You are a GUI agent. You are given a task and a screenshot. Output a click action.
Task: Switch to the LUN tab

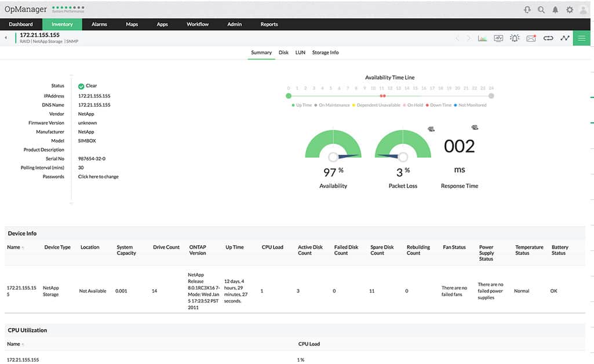pos(300,53)
